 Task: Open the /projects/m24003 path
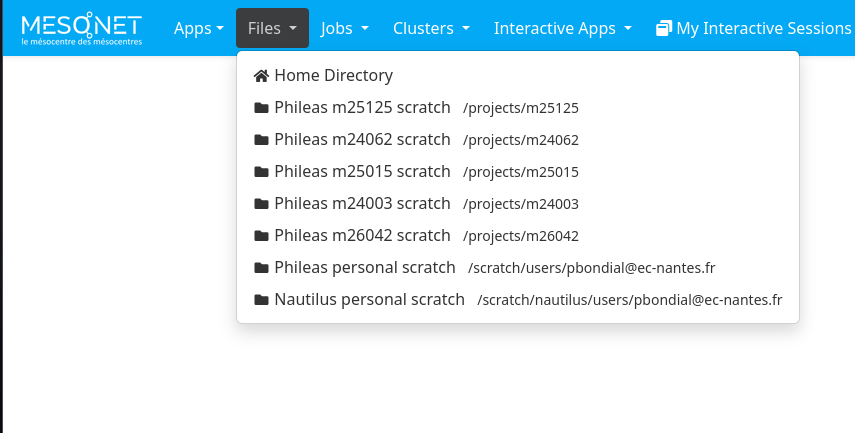(521, 204)
